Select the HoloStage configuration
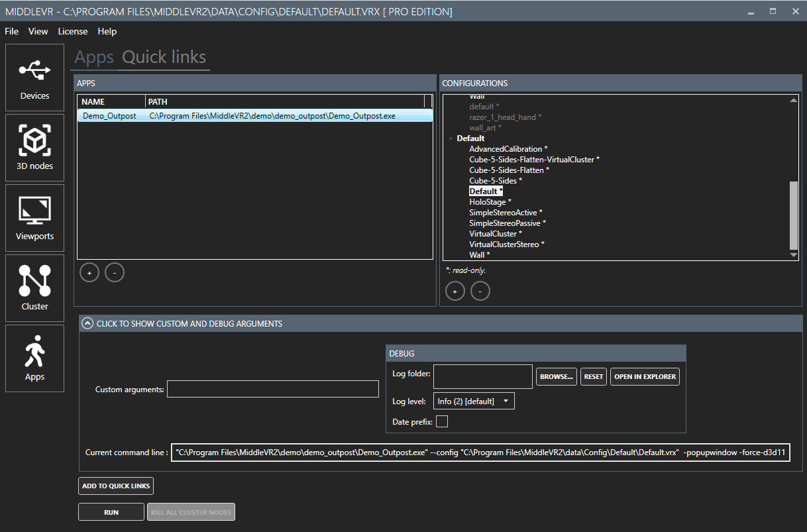This screenshot has width=807, height=532. pyautogui.click(x=490, y=202)
